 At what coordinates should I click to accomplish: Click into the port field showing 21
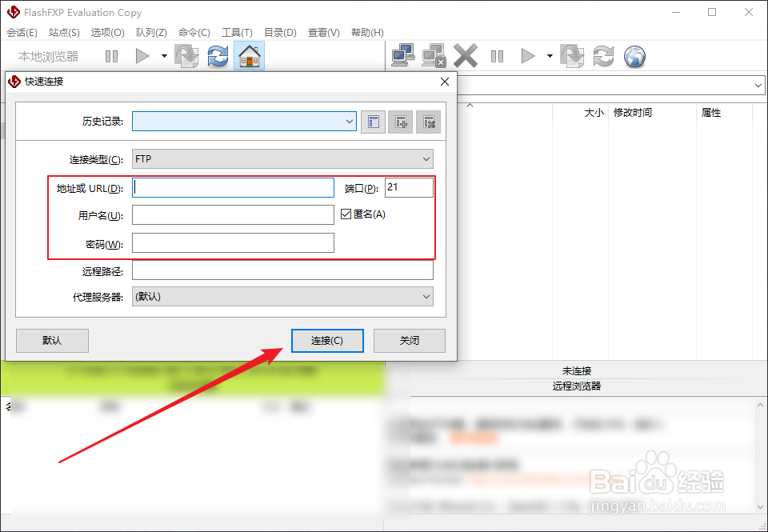click(409, 188)
